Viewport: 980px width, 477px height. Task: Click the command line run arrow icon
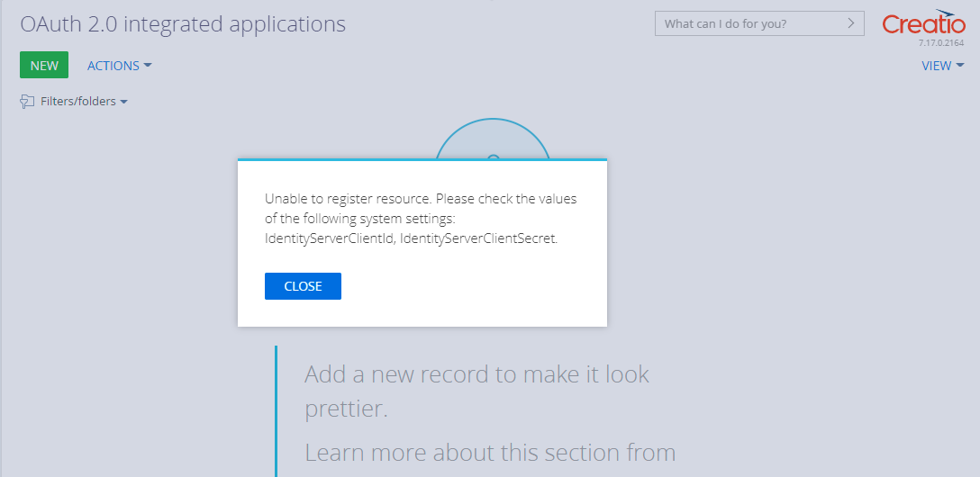click(x=850, y=23)
